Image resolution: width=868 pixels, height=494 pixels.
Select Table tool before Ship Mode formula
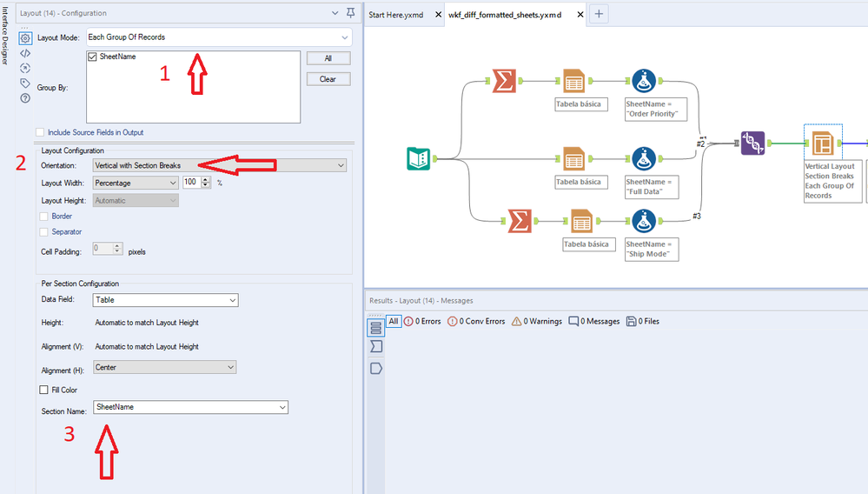coord(581,221)
